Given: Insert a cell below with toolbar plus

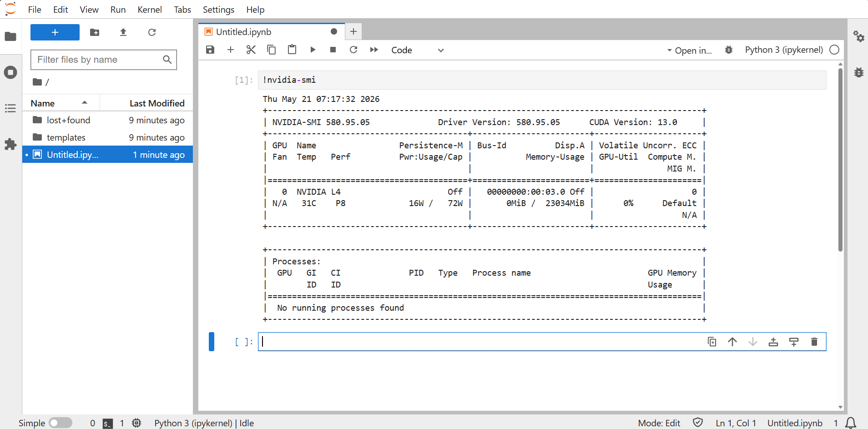Looking at the screenshot, I should click(231, 50).
